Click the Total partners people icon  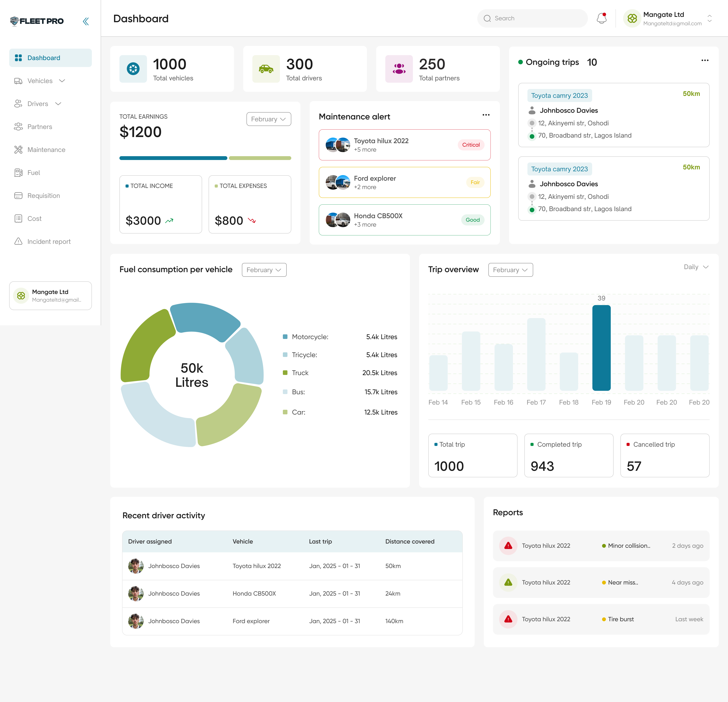tap(399, 69)
